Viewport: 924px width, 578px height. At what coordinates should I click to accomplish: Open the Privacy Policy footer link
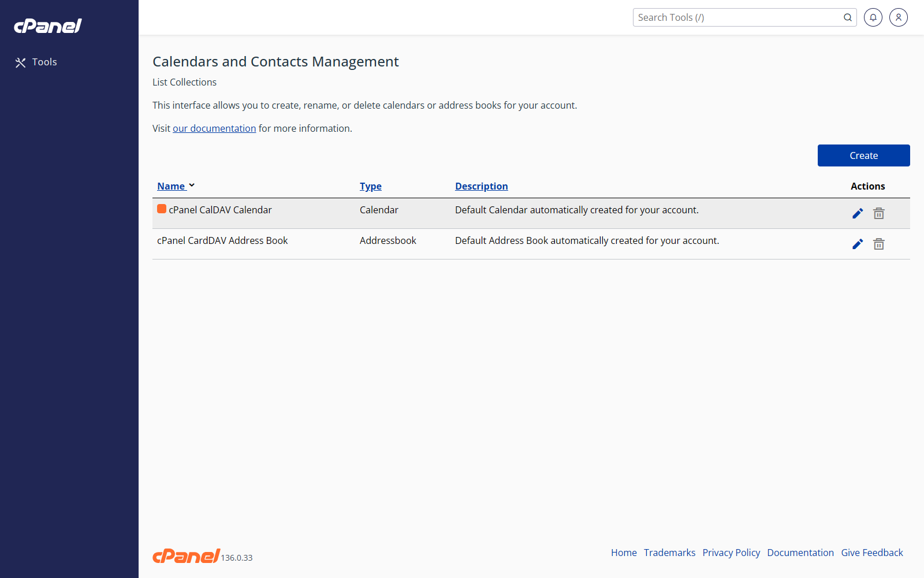731,553
